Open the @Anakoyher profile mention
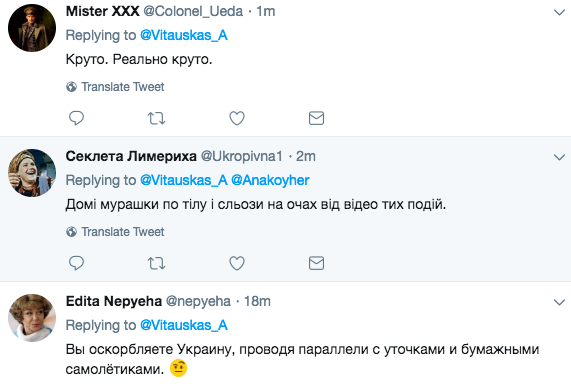This screenshot has height=384, width=571. click(270, 180)
